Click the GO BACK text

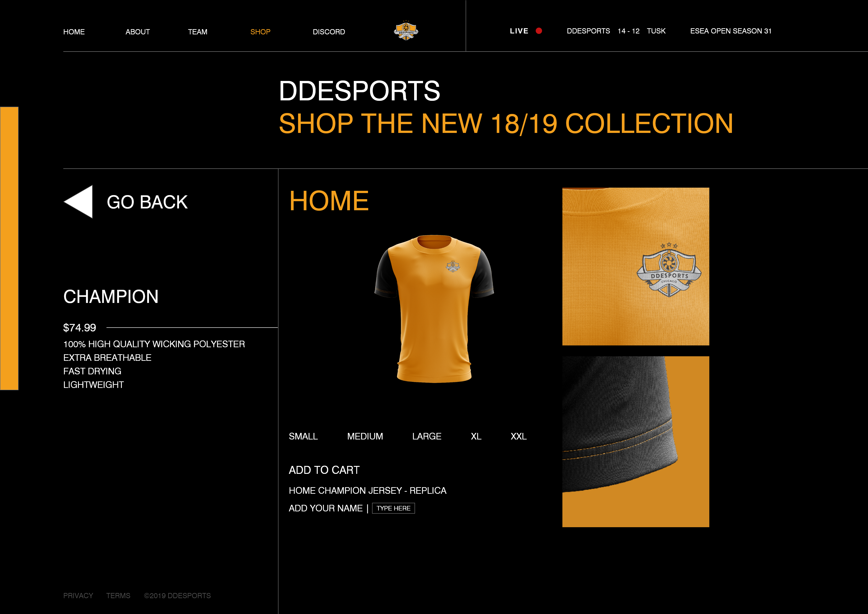pos(147,202)
